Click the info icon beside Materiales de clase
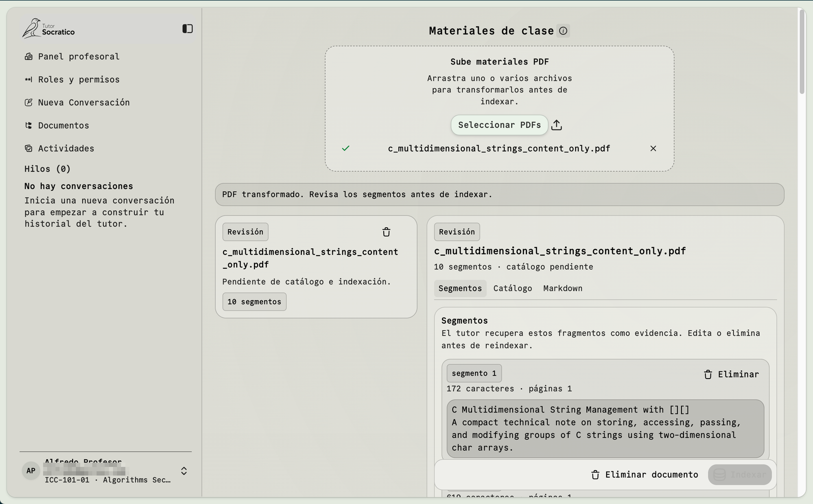813x504 pixels. 563,30
